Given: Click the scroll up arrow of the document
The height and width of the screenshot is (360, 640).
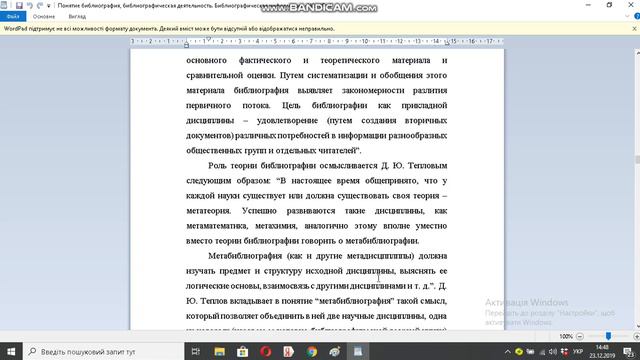Looking at the screenshot, I should pyautogui.click(x=637, y=52).
